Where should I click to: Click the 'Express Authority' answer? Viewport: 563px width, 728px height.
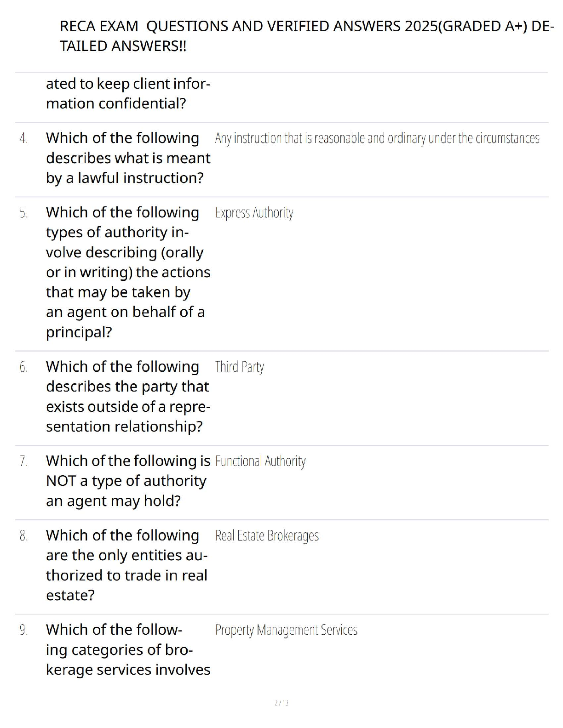point(254,213)
